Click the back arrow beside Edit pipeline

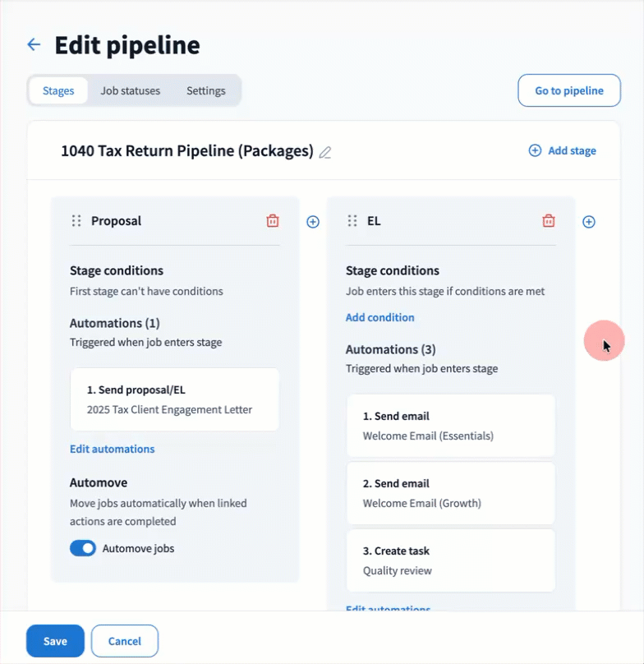34,44
